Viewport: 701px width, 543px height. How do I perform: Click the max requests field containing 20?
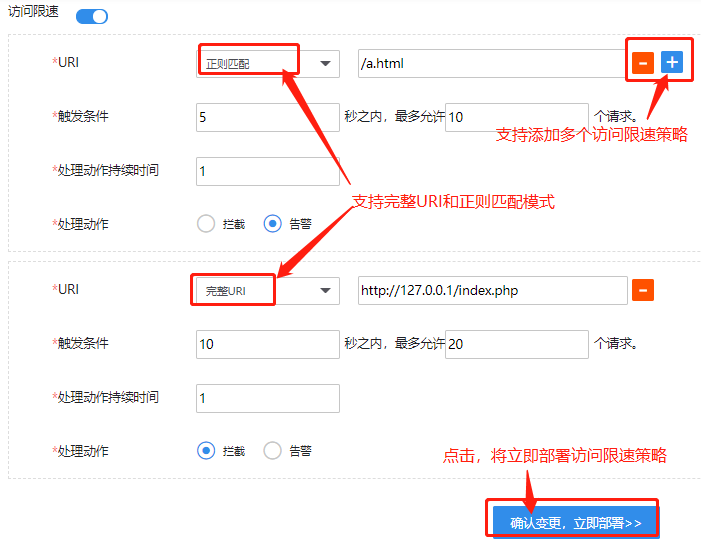pyautogui.click(x=517, y=344)
